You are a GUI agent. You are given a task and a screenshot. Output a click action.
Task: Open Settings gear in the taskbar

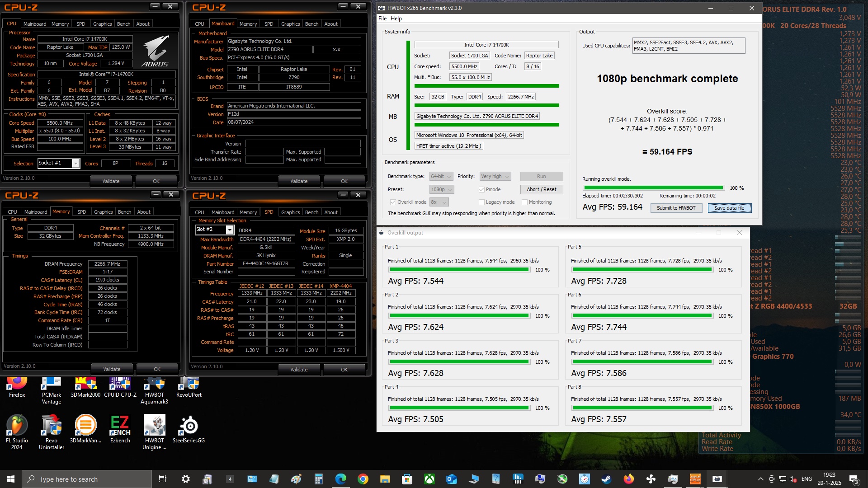185,479
